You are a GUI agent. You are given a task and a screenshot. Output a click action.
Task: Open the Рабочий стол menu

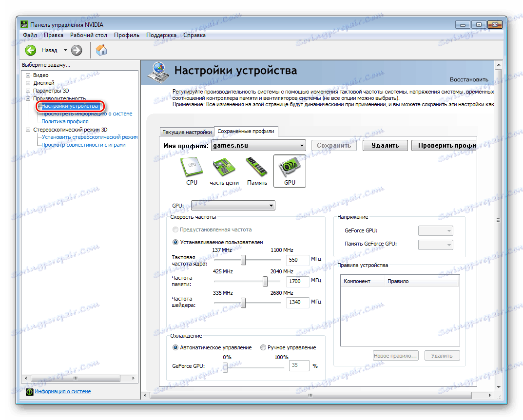click(88, 35)
